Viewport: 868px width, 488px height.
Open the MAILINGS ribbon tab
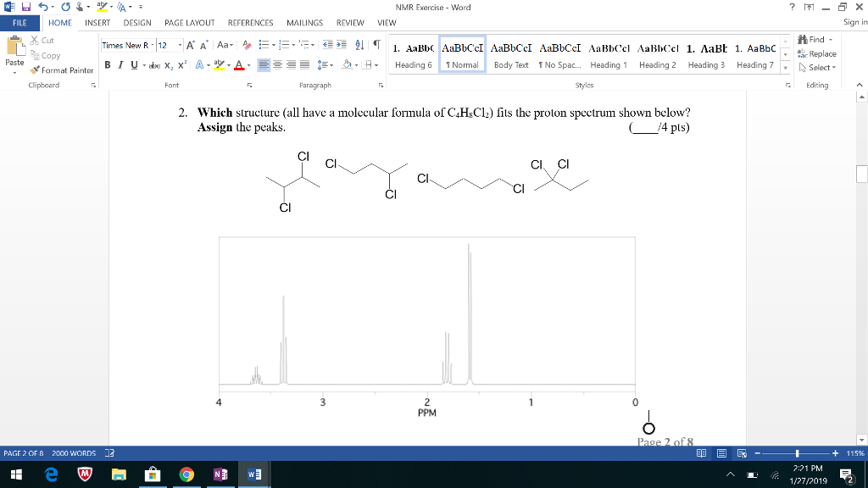(x=304, y=23)
